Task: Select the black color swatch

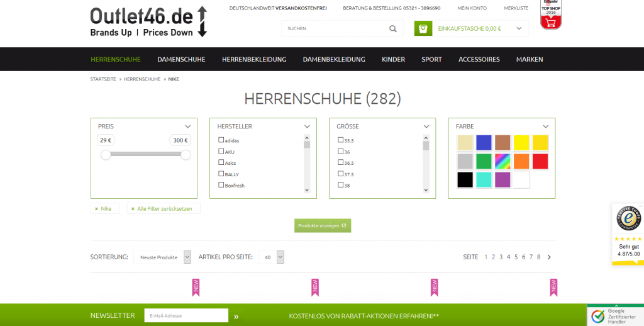Action: point(465,179)
